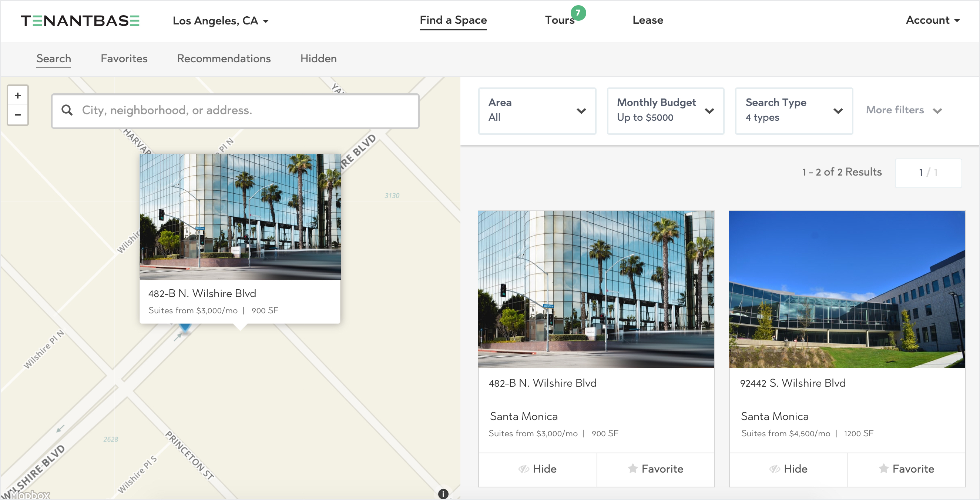Click the blue map pin marker
This screenshot has height=500, width=980.
point(185,327)
